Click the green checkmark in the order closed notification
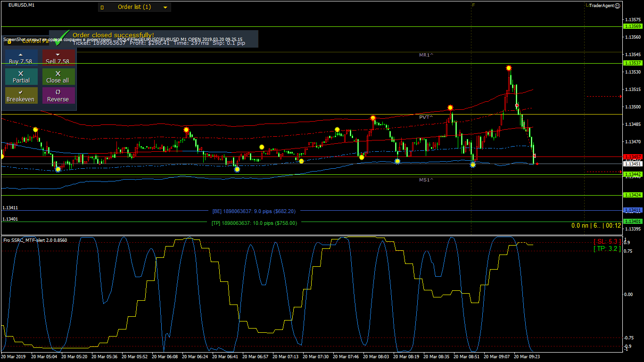The width and height of the screenshot is (644, 362). 61,39
